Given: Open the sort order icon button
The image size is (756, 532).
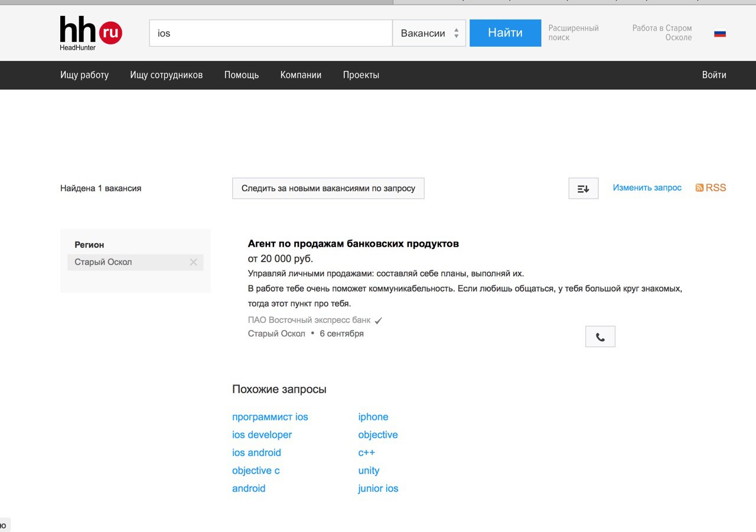Looking at the screenshot, I should (x=584, y=188).
